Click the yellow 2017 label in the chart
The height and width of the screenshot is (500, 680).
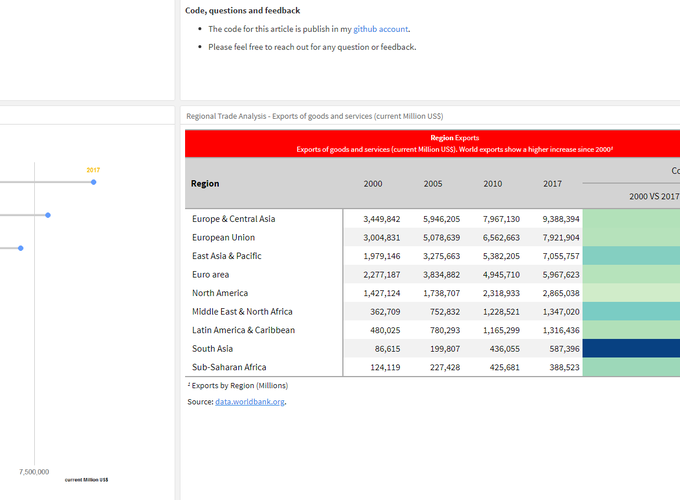coord(93,170)
